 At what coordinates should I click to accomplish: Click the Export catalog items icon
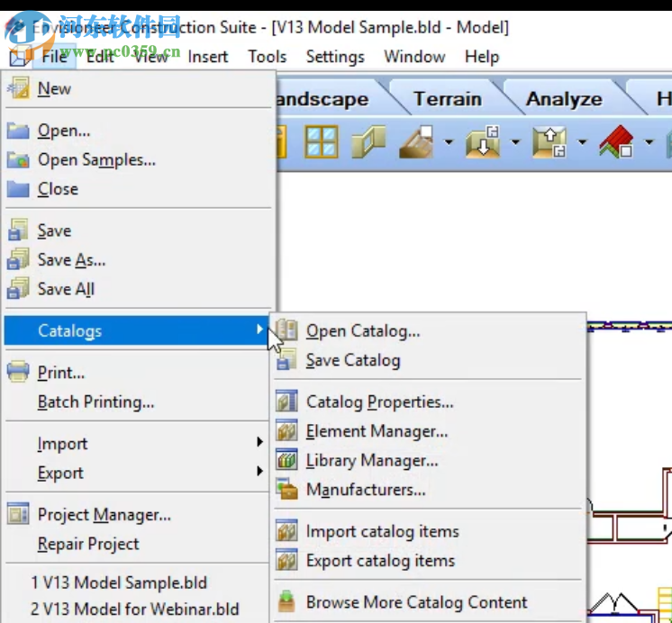click(x=286, y=560)
